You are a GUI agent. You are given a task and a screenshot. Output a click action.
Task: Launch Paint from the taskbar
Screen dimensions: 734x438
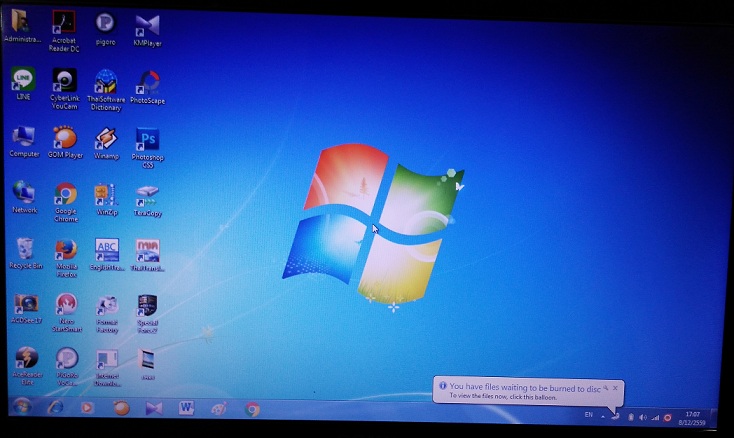point(219,409)
